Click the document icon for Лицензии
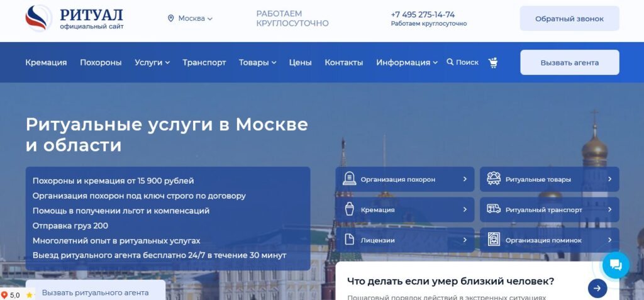Viewport: 644px width, 300px height. point(349,240)
